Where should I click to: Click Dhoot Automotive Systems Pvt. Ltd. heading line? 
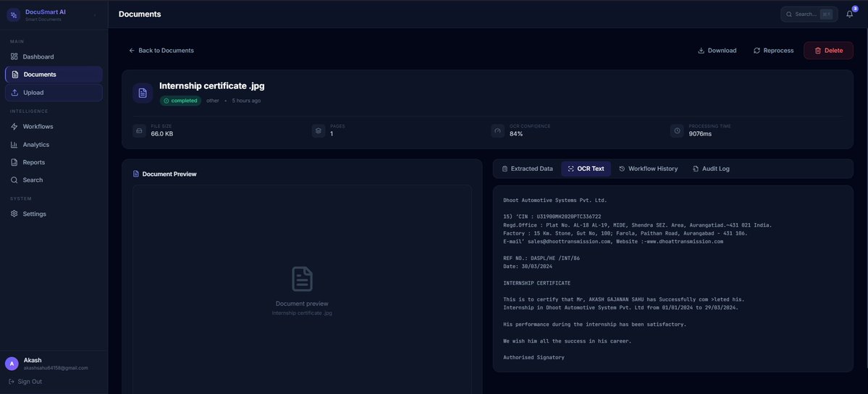pos(555,200)
